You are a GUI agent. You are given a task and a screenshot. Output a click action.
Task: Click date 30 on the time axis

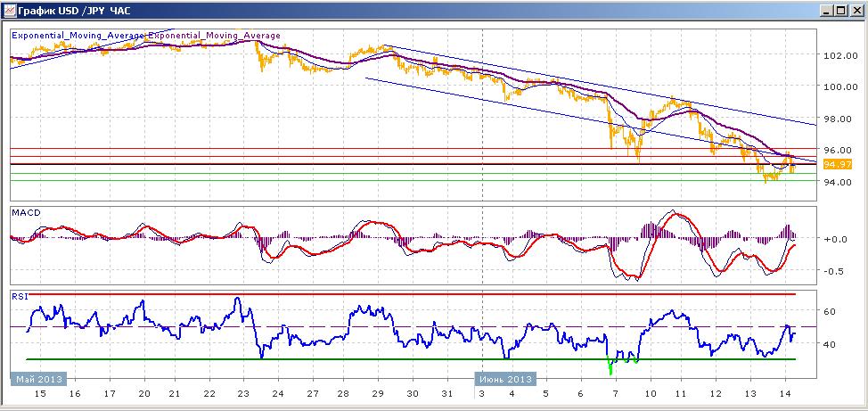pyautogui.click(x=413, y=394)
